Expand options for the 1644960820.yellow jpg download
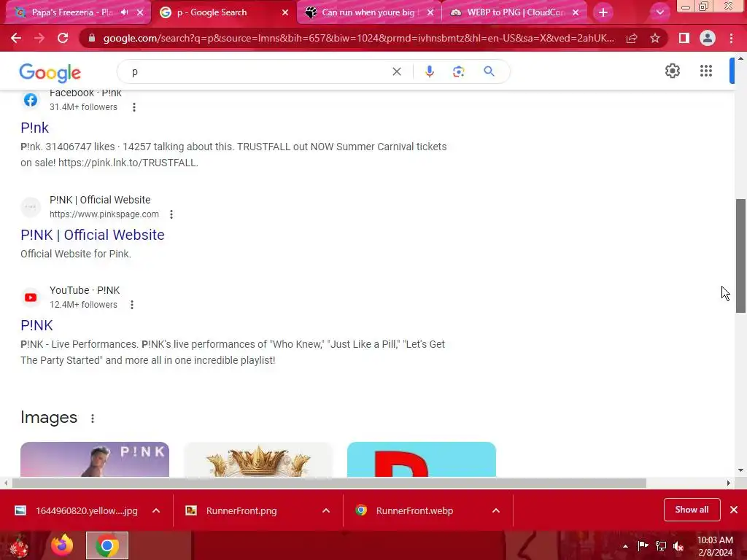Viewport: 747px width, 560px height. (156, 510)
